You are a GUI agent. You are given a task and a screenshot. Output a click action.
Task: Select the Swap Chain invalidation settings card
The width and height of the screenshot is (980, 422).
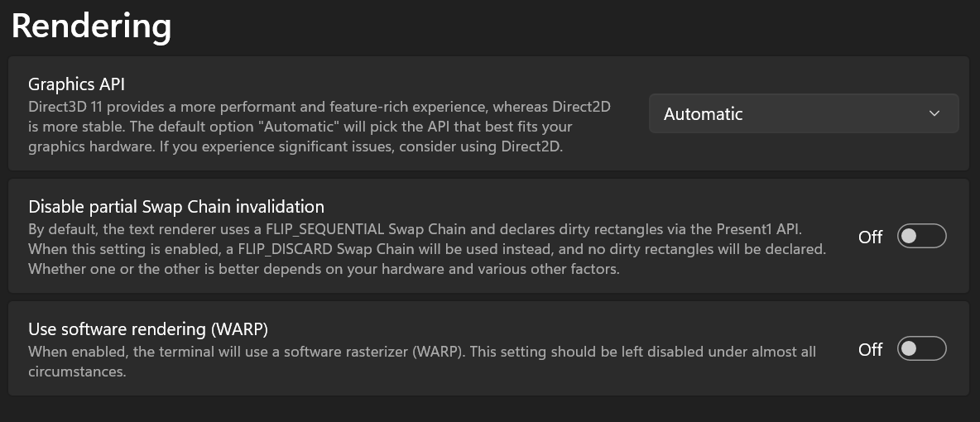488,236
